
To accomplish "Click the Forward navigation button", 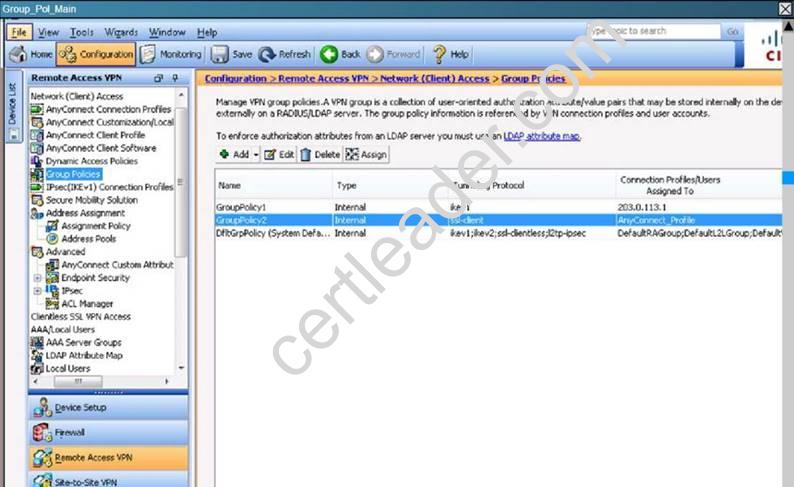I will point(393,54).
